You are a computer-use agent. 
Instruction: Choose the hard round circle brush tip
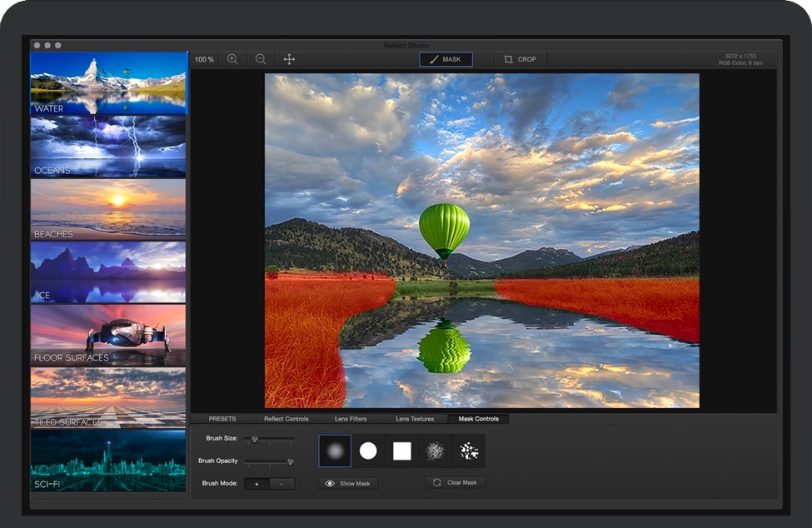click(x=366, y=451)
